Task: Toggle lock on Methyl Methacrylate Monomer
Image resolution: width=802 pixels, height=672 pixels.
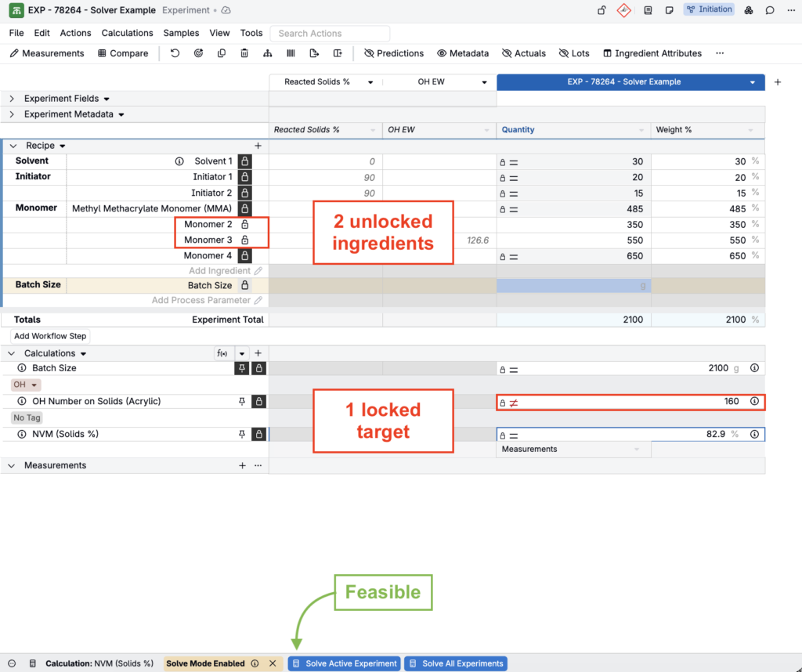Action: [245, 208]
